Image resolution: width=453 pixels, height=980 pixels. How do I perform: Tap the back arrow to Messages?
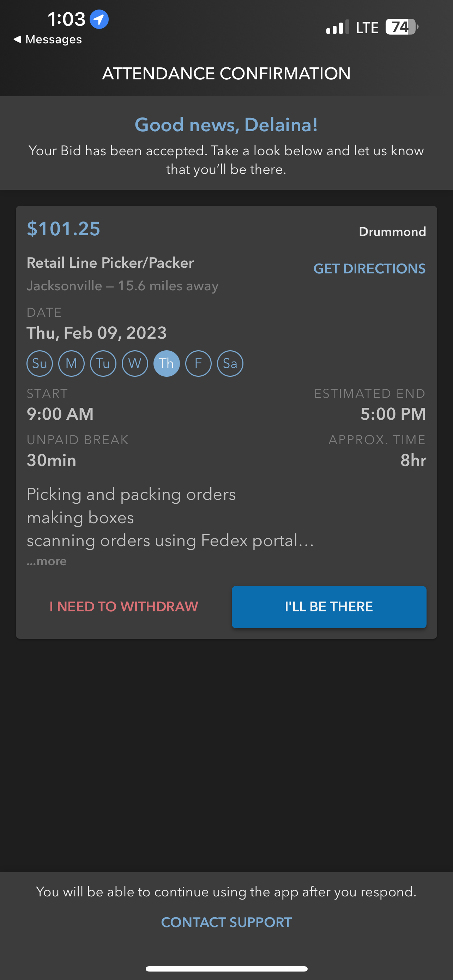coord(17,39)
